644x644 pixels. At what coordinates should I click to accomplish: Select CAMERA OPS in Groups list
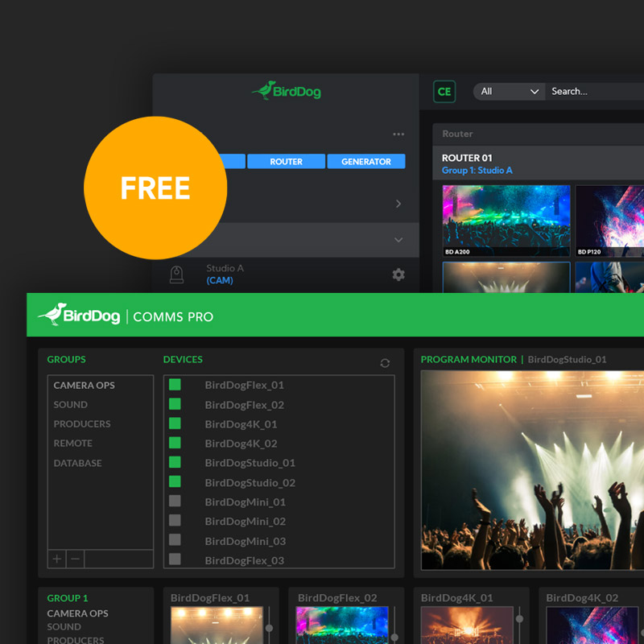click(85, 386)
